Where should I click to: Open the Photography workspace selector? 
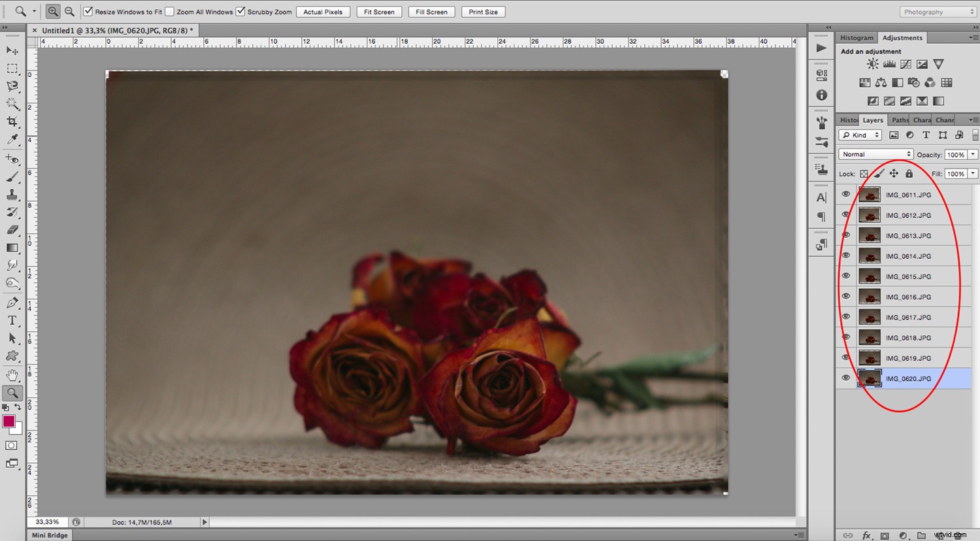(938, 11)
